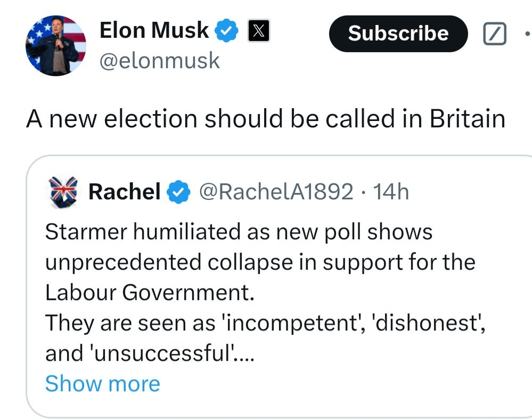532x420 pixels.
Task: Click the X affiliation badge next to Elon Musk
Action: tap(258, 32)
